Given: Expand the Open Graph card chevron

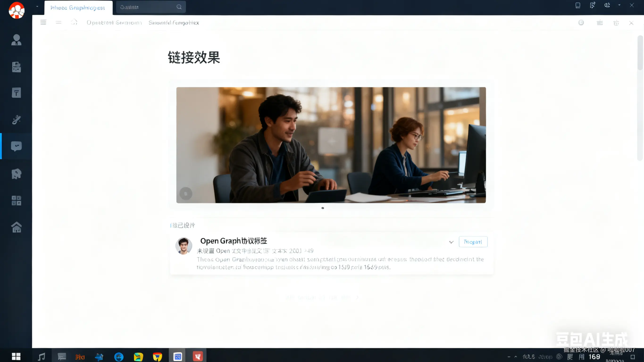Looking at the screenshot, I should 451,242.
